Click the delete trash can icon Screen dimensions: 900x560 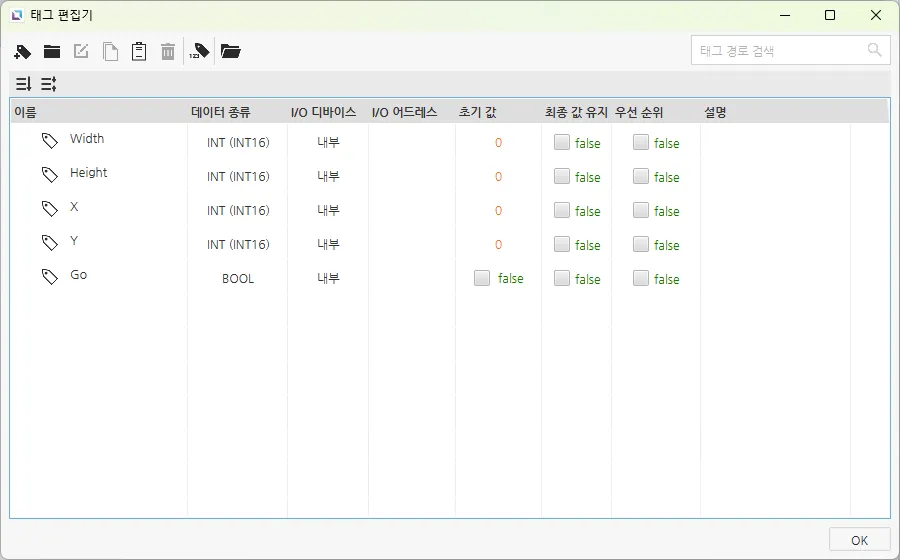click(x=168, y=52)
